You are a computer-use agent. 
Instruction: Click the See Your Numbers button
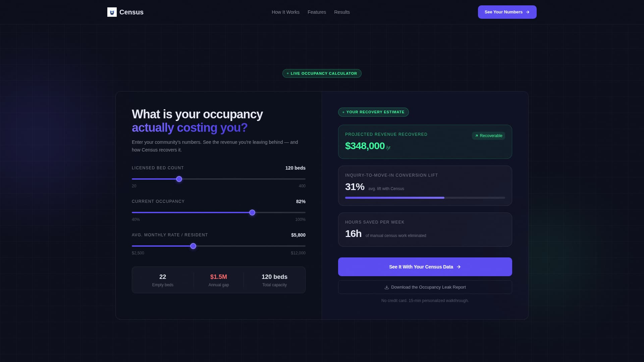click(507, 12)
